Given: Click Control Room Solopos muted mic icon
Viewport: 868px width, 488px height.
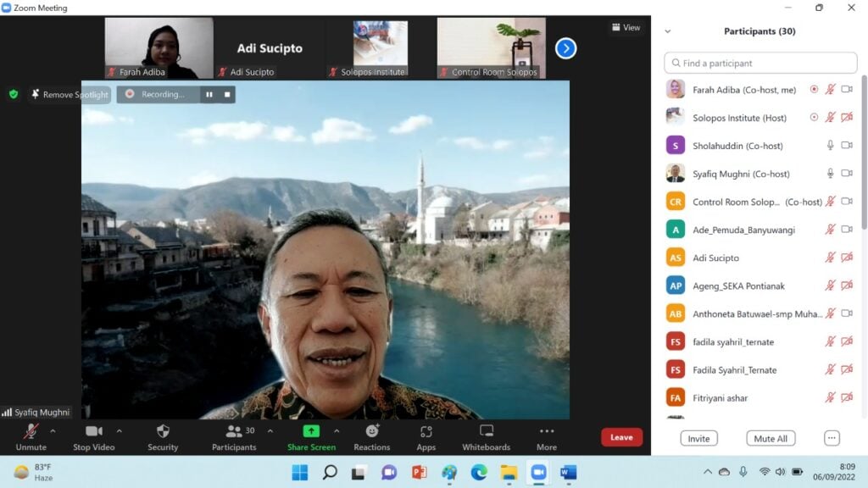Looking at the screenshot, I should pos(831,202).
